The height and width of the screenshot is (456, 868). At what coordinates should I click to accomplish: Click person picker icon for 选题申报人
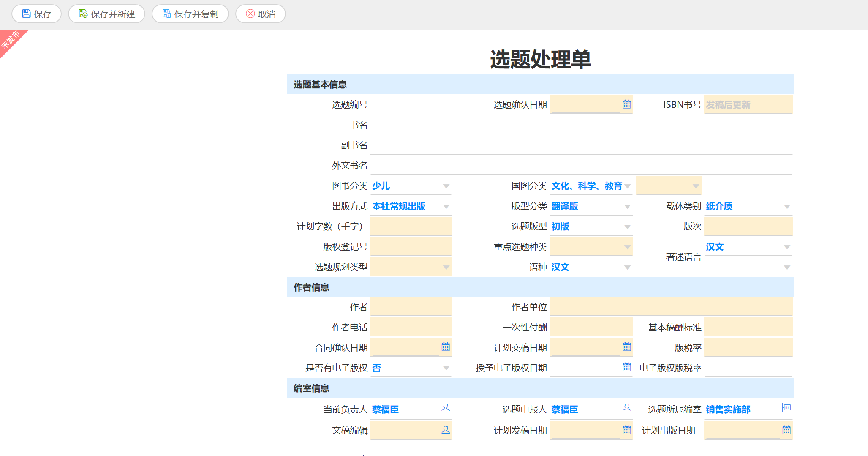pos(627,408)
